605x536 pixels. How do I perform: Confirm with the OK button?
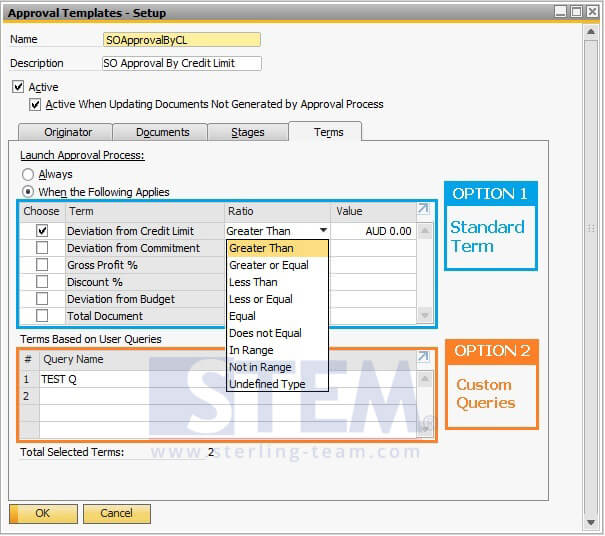coord(43,514)
